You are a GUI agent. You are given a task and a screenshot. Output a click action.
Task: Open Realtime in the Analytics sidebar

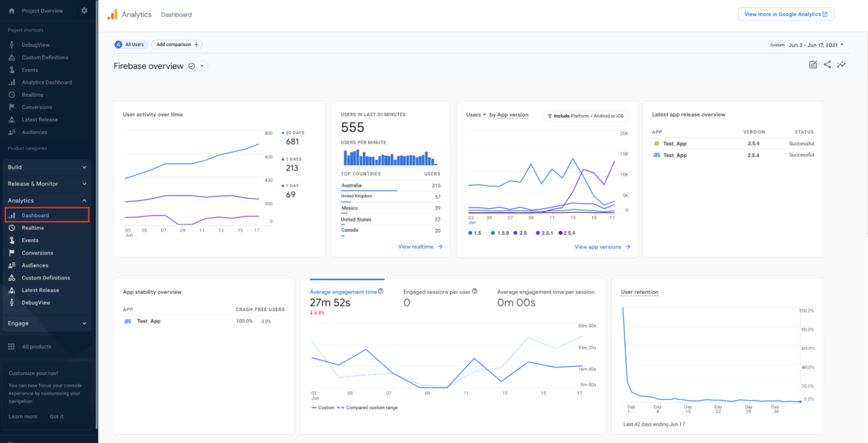click(32, 227)
